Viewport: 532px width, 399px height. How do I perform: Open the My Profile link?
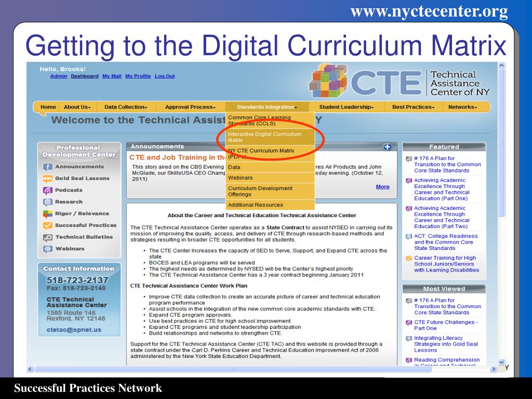click(x=138, y=76)
